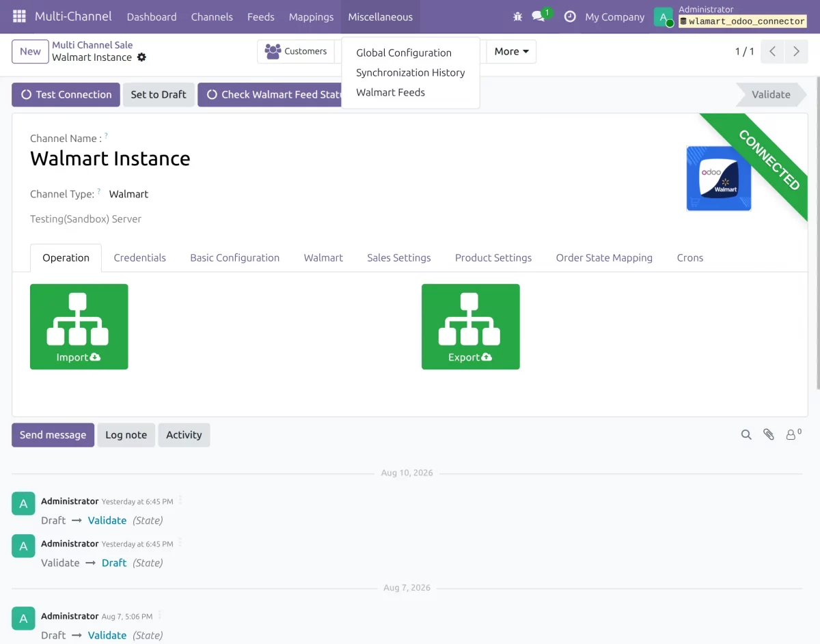Open the debug bug icon menu
This screenshot has width=820, height=644.
517,16
